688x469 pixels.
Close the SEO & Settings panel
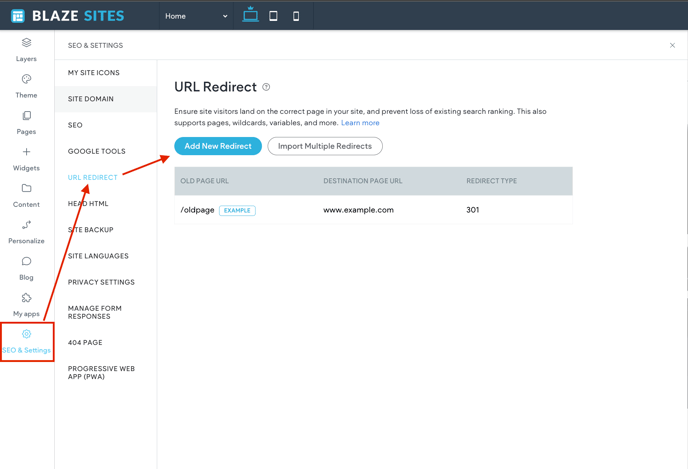(672, 45)
